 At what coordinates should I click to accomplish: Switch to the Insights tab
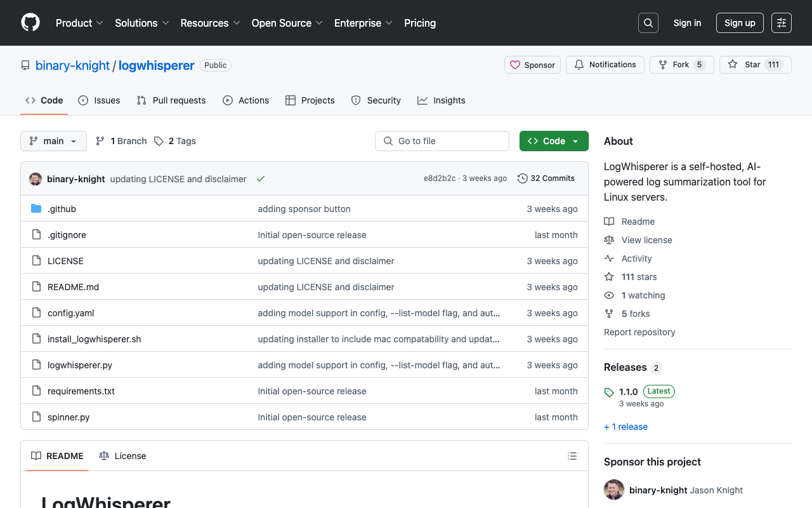pyautogui.click(x=441, y=100)
